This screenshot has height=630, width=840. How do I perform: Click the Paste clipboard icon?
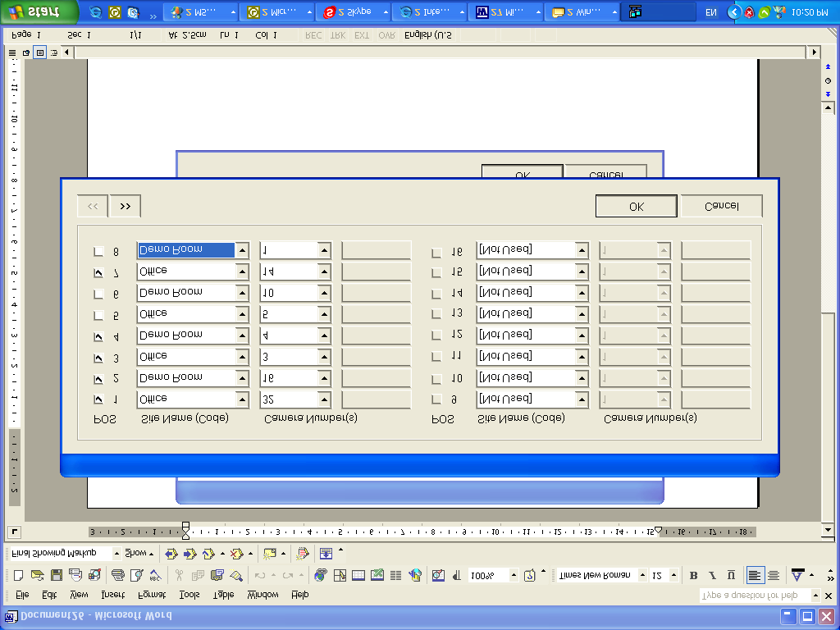coord(217,575)
